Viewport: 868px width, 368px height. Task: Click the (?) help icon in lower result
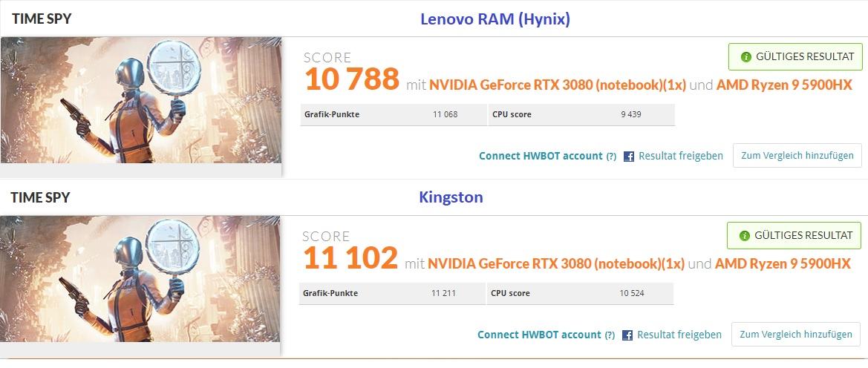(x=610, y=335)
